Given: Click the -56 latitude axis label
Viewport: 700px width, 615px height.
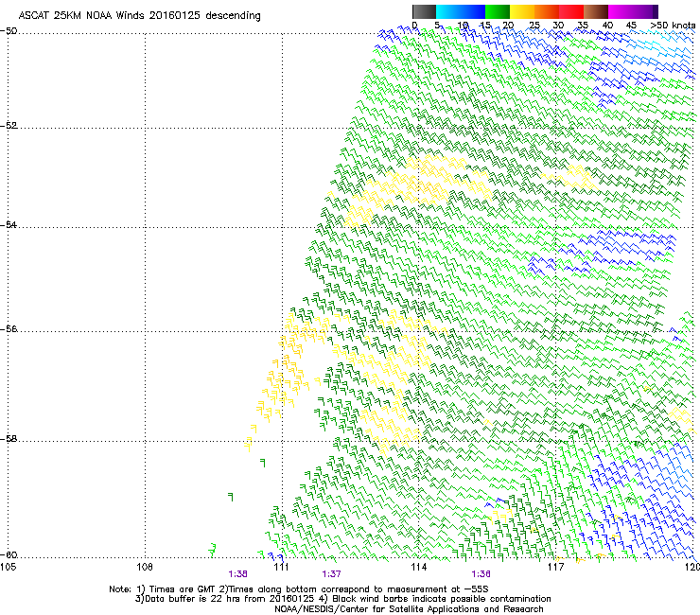Looking at the screenshot, I should coord(9,329).
